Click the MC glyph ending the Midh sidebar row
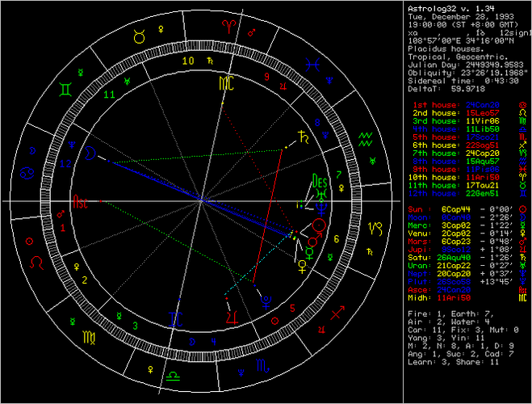The width and height of the screenshot is (532, 404). [x=523, y=298]
